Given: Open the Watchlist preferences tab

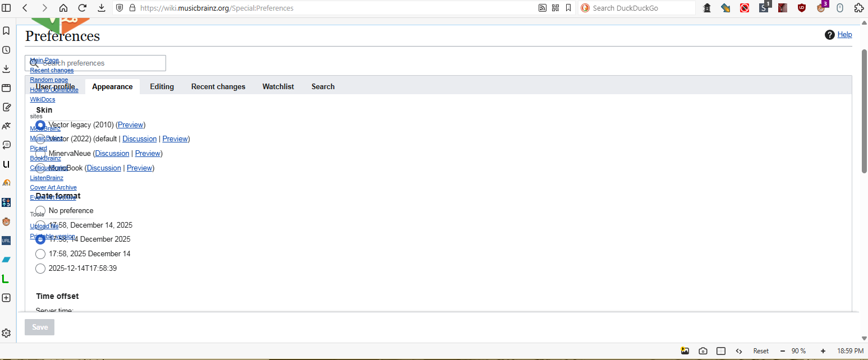Looking at the screenshot, I should coord(278,87).
